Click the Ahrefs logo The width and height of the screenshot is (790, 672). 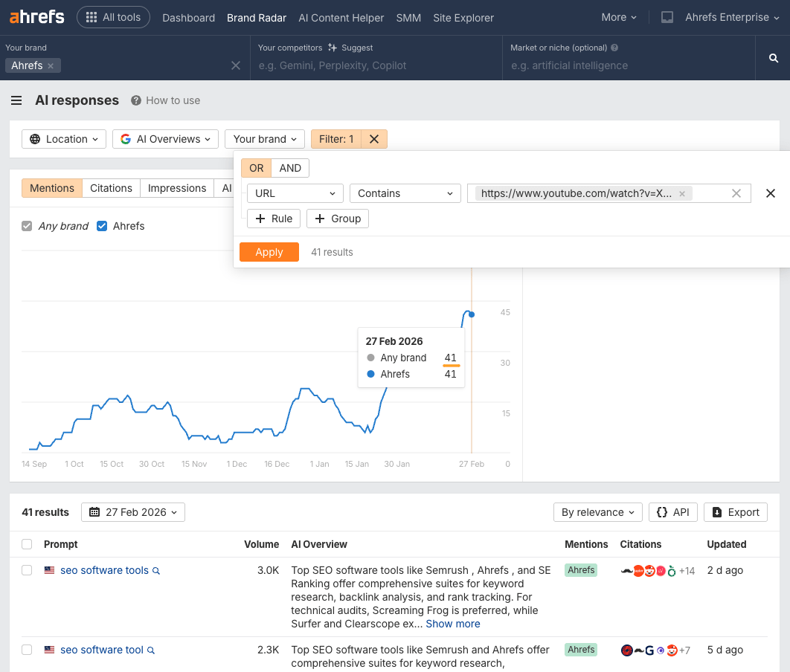[36, 16]
